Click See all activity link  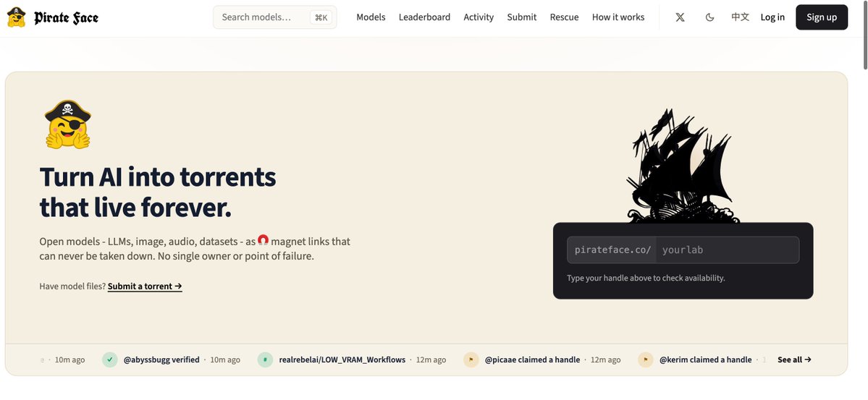pyautogui.click(x=794, y=359)
